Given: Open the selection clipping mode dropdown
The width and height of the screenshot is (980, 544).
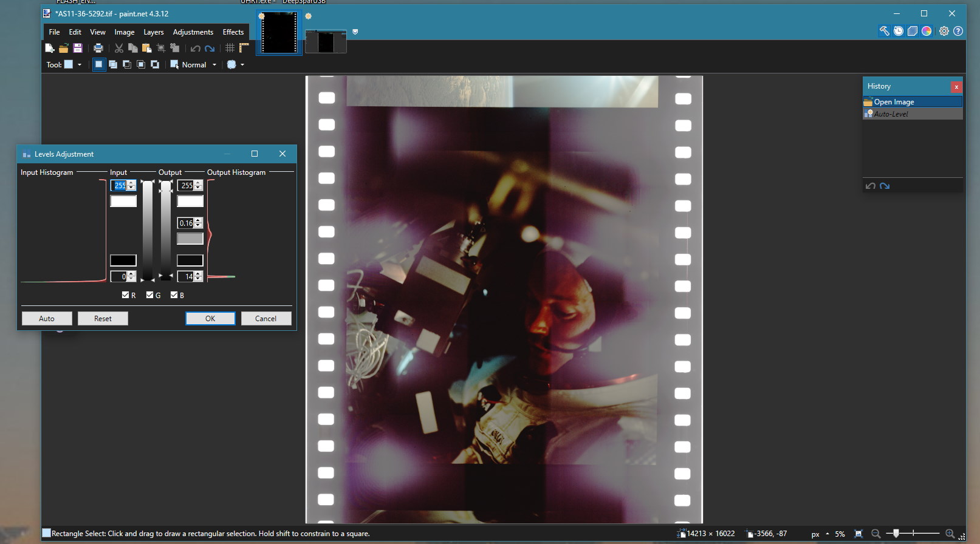Looking at the screenshot, I should (235, 64).
